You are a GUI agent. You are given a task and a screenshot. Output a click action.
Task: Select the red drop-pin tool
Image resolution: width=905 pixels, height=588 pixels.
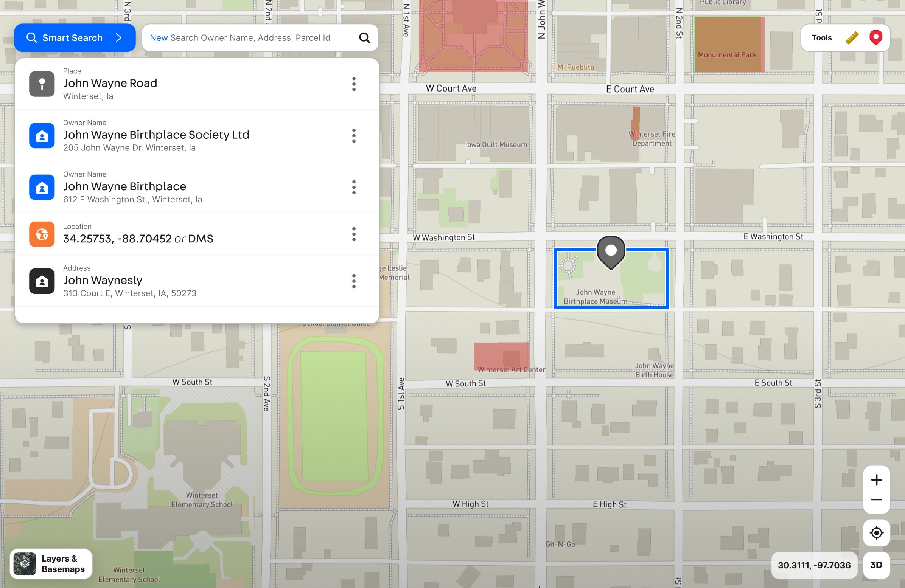876,38
